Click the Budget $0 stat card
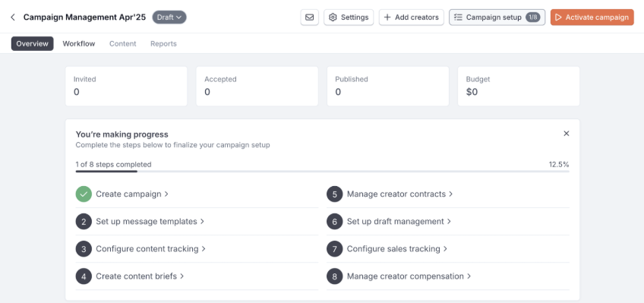The image size is (644, 303). 519,87
